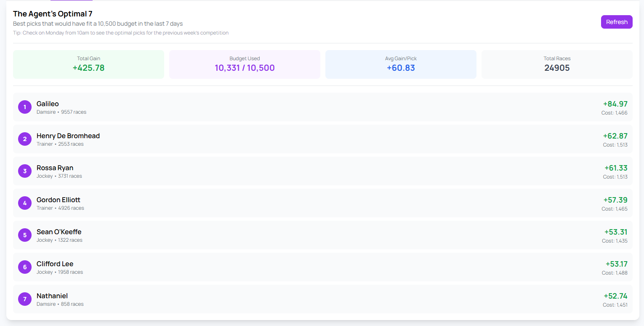Click the purple Refresh button

point(617,22)
